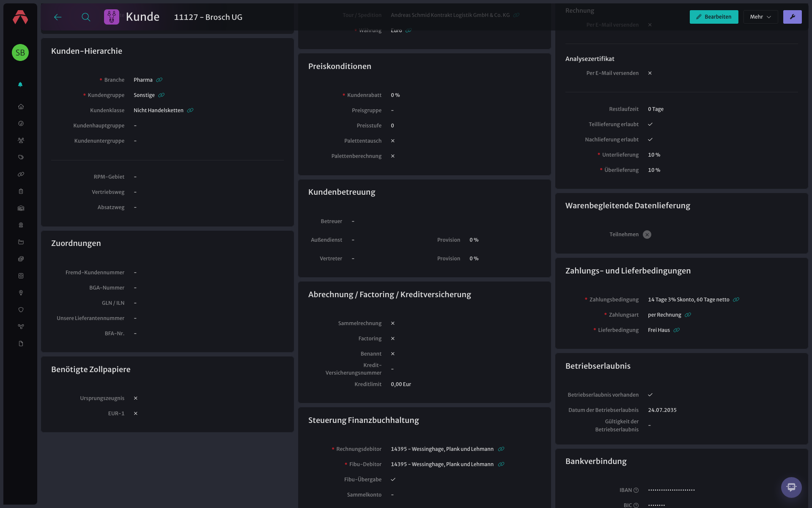
Task: Open the search magnifier icon
Action: 86,17
